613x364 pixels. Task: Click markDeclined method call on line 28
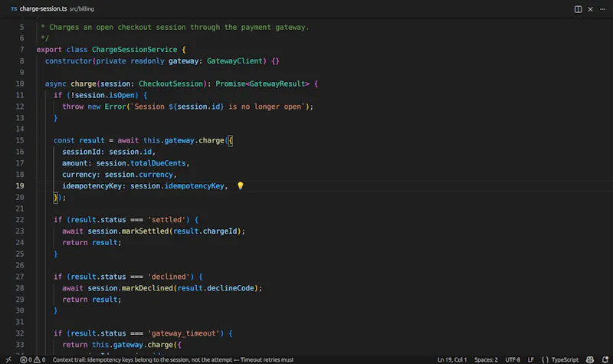pos(147,288)
